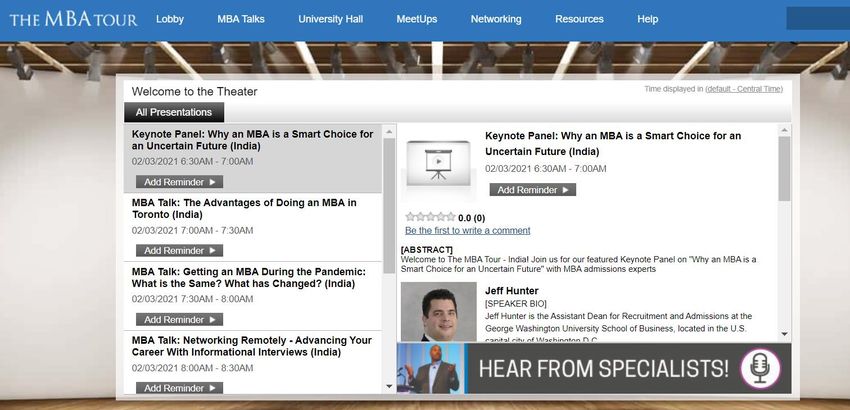Click Be the first to write a comment

click(468, 230)
